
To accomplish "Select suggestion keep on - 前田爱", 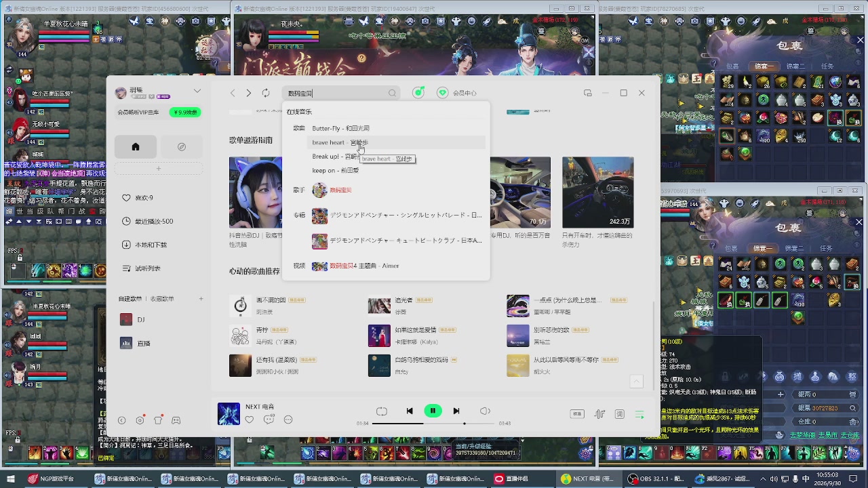I will coord(335,171).
